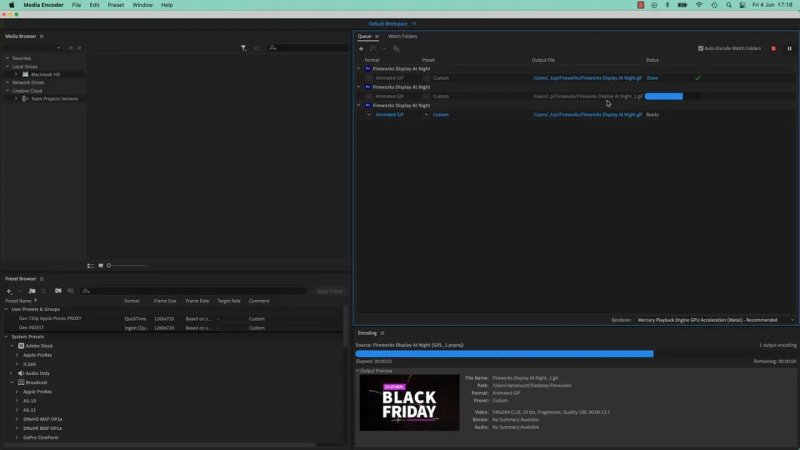Collapse Creative Cloud section
Image resolution: width=800 pixels, height=450 pixels.
coord(7,91)
